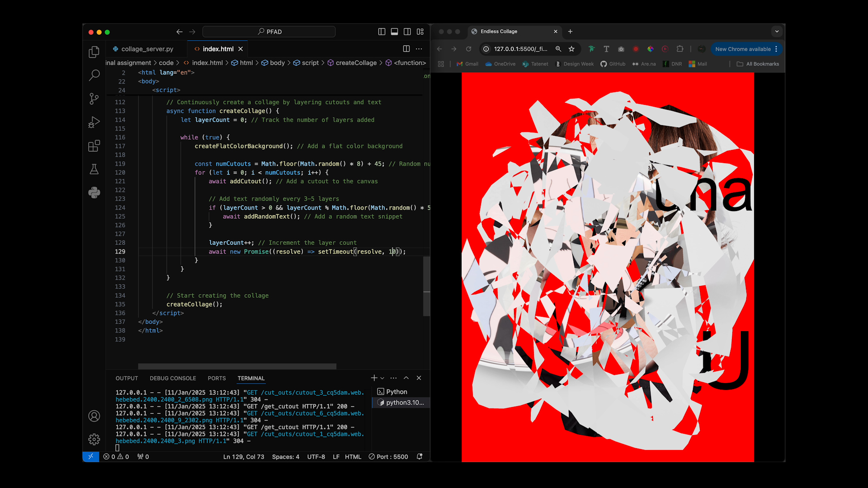The height and width of the screenshot is (488, 868).
Task: Click the remote window indicator in status bar
Action: [x=91, y=457]
